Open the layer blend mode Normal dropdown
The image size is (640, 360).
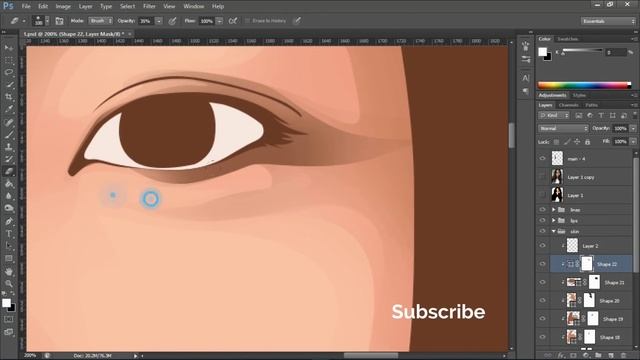[x=563, y=129]
